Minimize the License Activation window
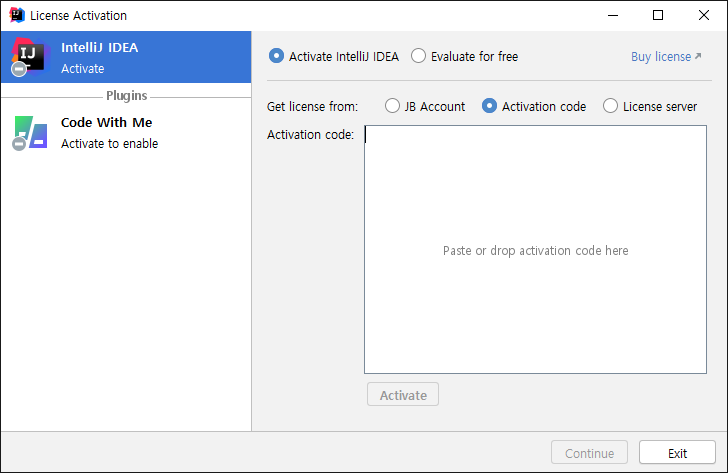Screen dimensions: 728x473 613,15
